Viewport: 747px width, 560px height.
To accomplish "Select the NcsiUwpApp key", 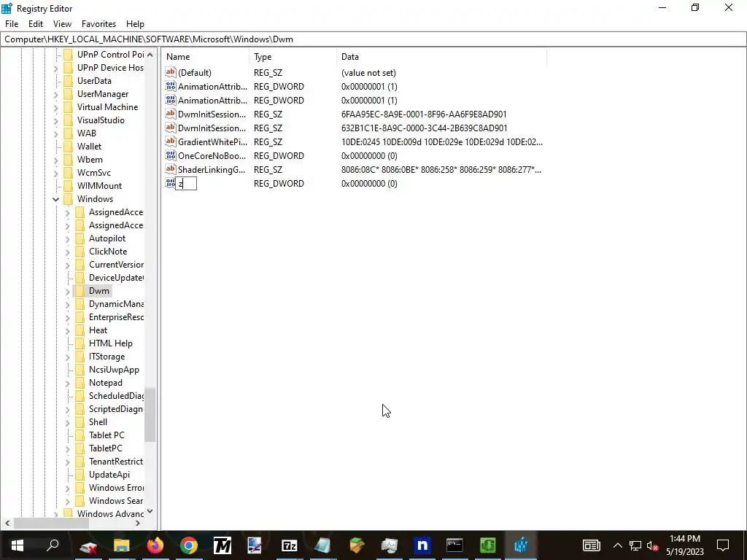I will [114, 370].
